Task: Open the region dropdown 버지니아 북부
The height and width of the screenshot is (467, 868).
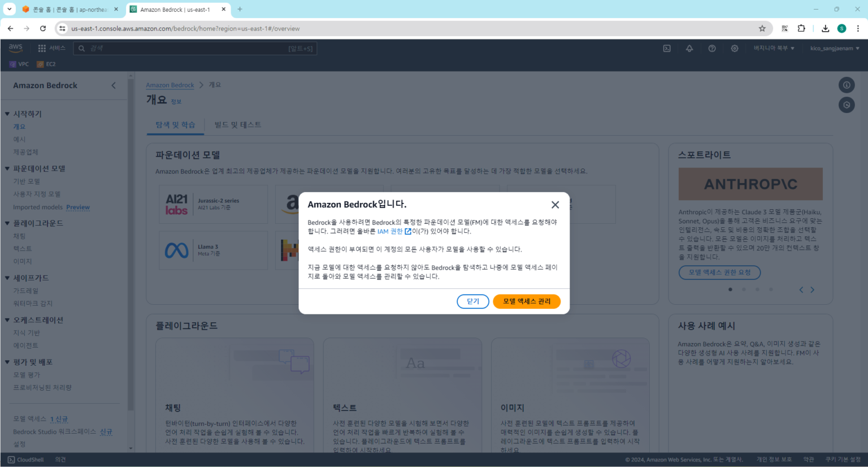Action: [774, 49]
